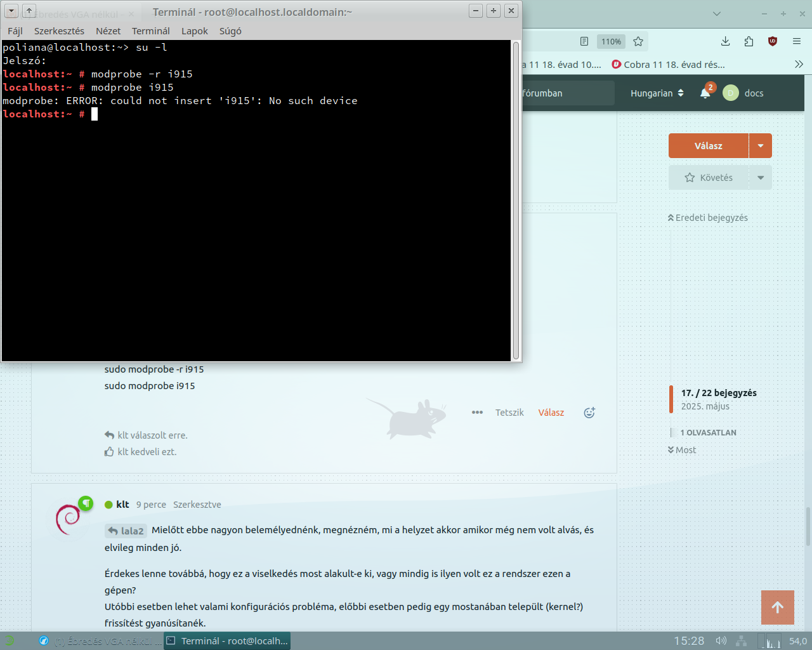
Task: Open the notifications bell icon
Action: 705,93
